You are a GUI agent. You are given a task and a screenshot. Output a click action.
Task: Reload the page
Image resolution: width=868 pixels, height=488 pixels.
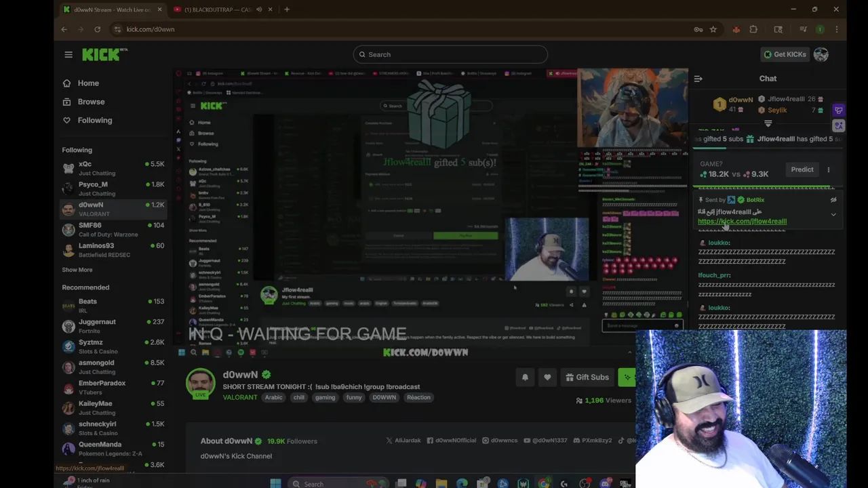click(98, 29)
